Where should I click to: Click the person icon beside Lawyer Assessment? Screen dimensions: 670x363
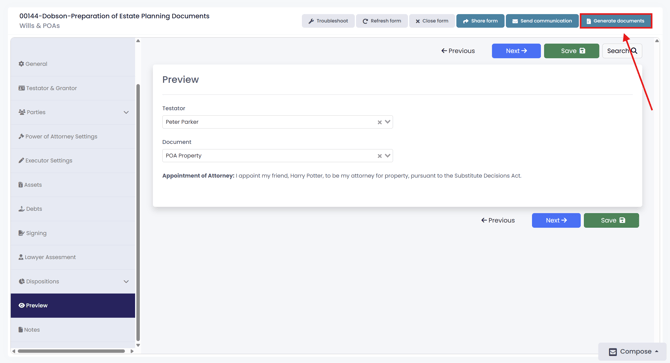click(21, 257)
